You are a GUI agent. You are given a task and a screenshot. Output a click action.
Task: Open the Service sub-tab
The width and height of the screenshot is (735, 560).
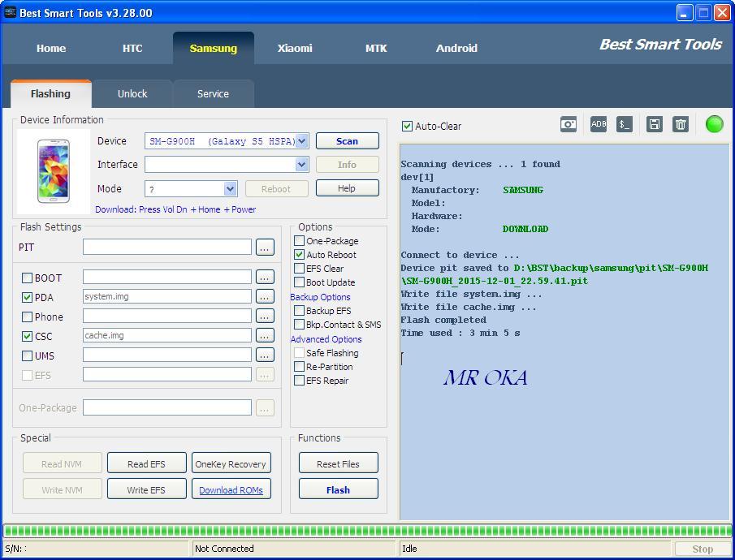(x=214, y=93)
